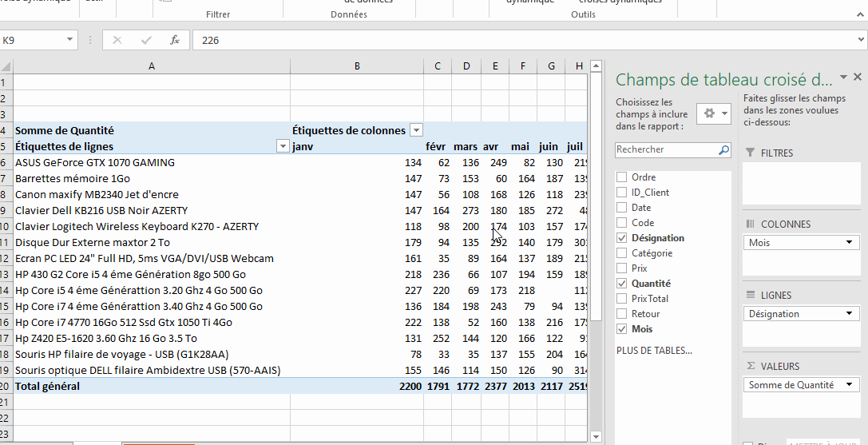The height and width of the screenshot is (445, 868).
Task: Click the vertical scrollbar down arrow
Action: click(597, 437)
